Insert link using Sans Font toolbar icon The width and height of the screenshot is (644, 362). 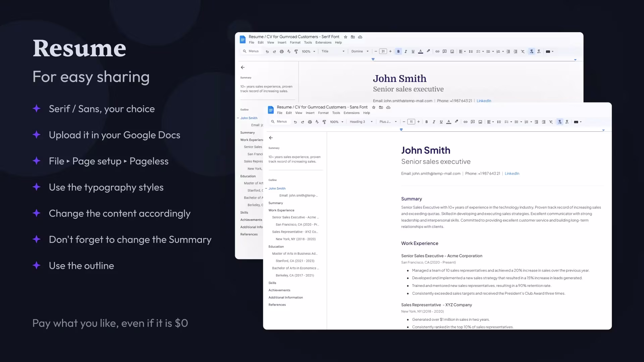[465, 122]
